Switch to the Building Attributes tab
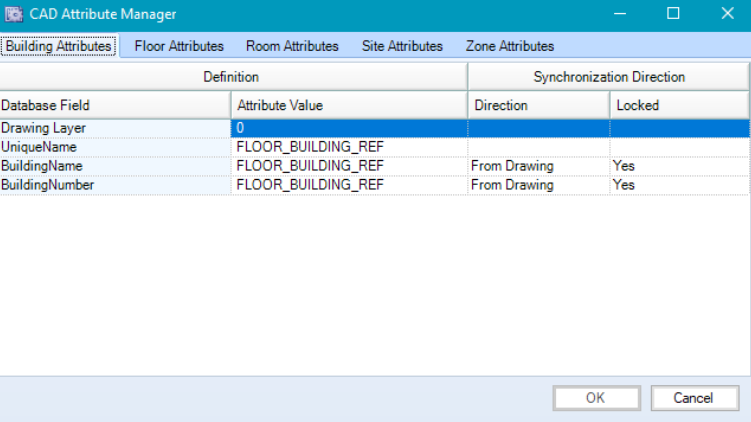 pyautogui.click(x=58, y=46)
